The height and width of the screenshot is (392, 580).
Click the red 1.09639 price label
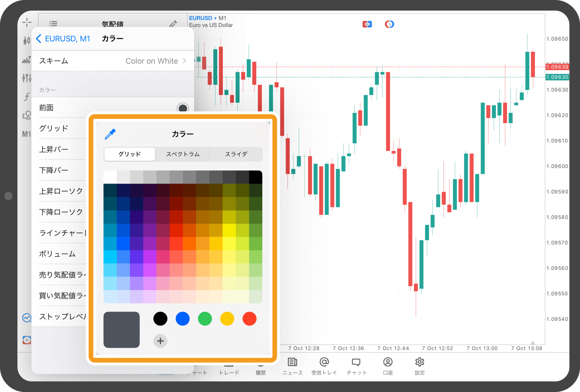click(x=557, y=67)
